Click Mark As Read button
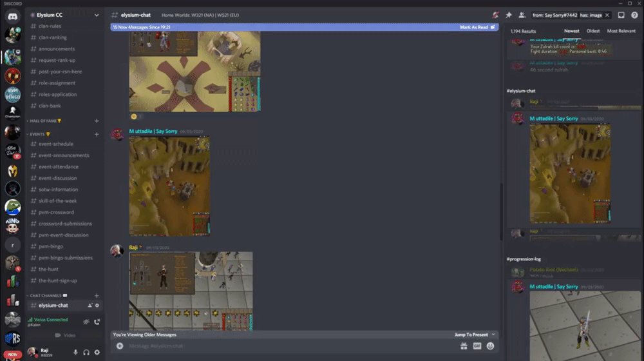644x361 pixels. [477, 27]
